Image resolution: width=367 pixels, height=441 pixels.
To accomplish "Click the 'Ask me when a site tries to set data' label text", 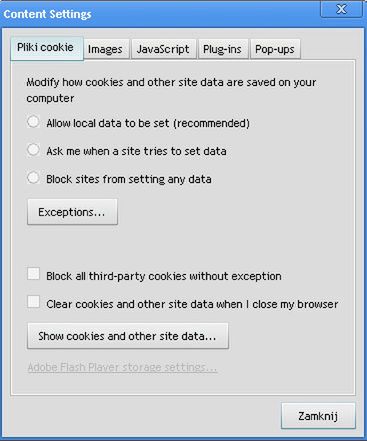I will [x=136, y=151].
